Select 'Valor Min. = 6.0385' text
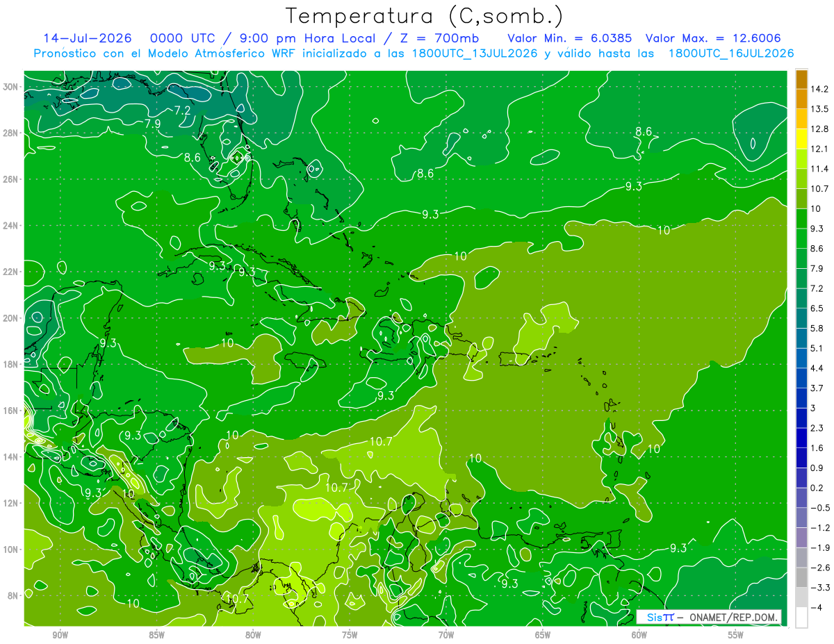The image size is (834, 644). (x=570, y=38)
